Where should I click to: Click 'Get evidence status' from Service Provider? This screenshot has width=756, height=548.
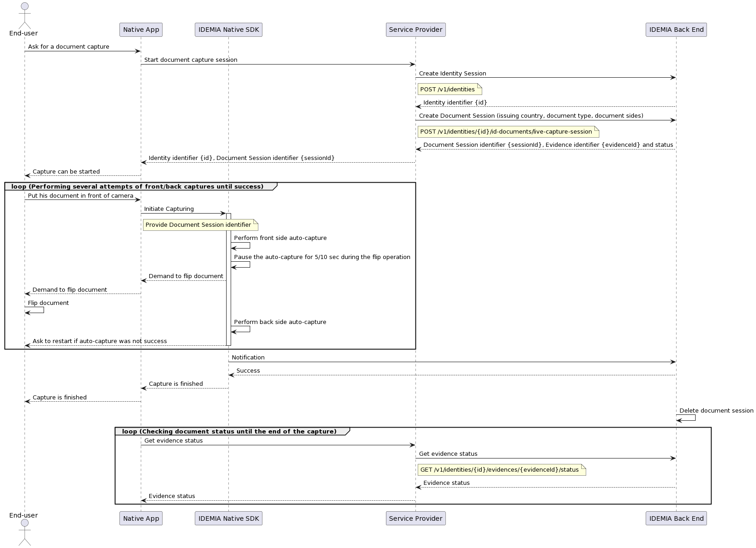pos(448,454)
